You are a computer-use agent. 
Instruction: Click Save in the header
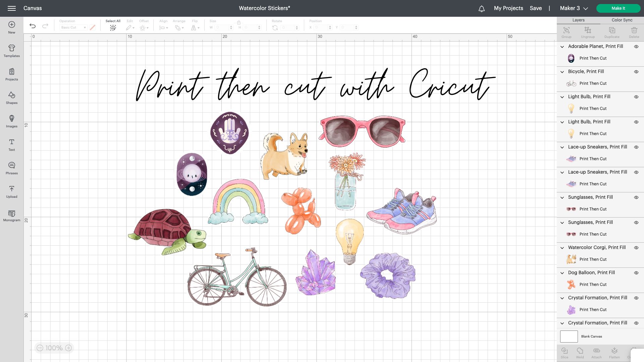[536, 8]
